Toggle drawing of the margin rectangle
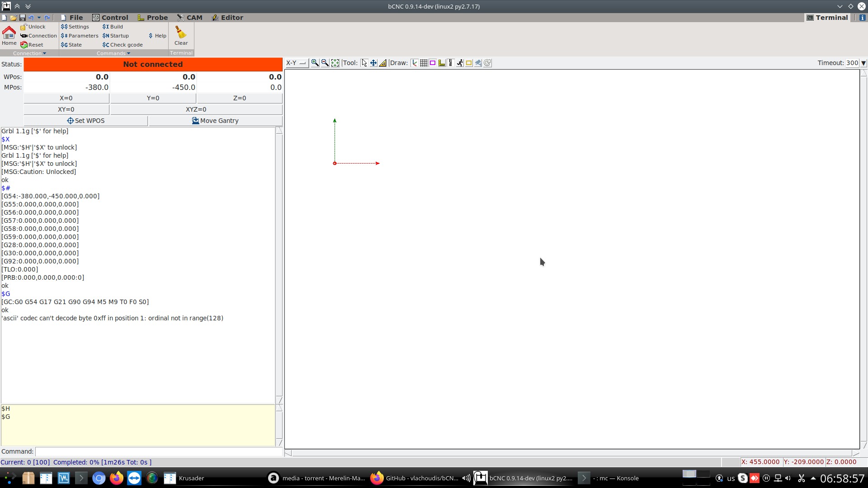868x488 pixels. coord(433,63)
